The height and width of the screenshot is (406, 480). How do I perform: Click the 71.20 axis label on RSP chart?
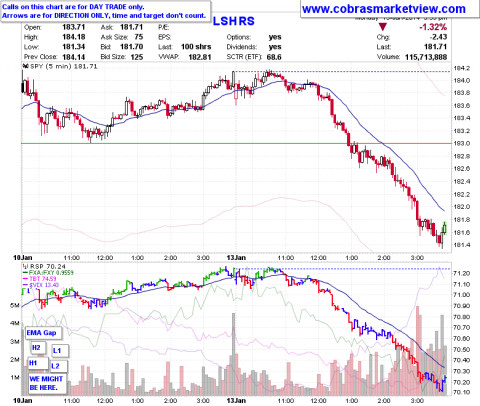point(461,273)
